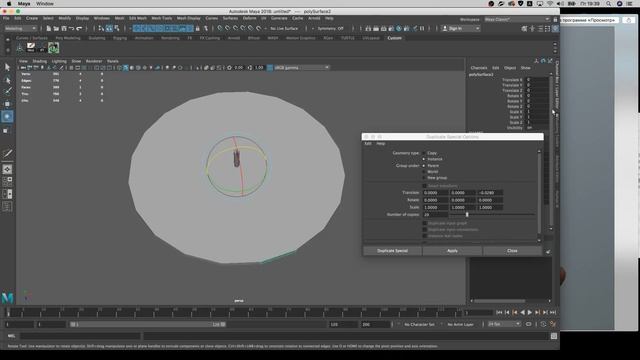
Task: Open the Create menu in main menu bar
Action: [32, 18]
